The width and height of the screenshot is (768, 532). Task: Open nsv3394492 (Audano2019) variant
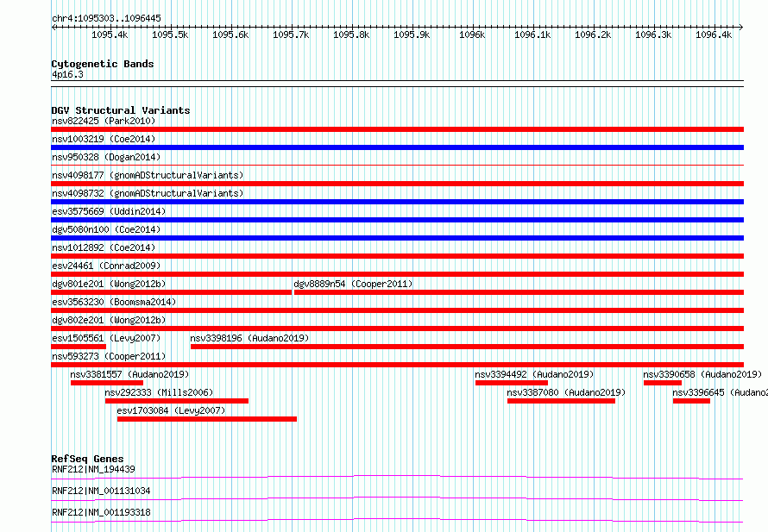tap(534, 374)
